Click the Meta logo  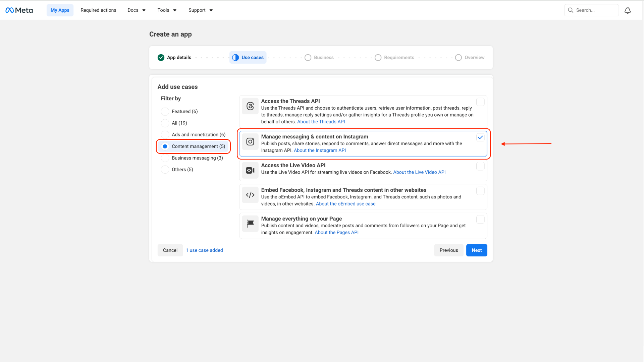click(x=19, y=10)
